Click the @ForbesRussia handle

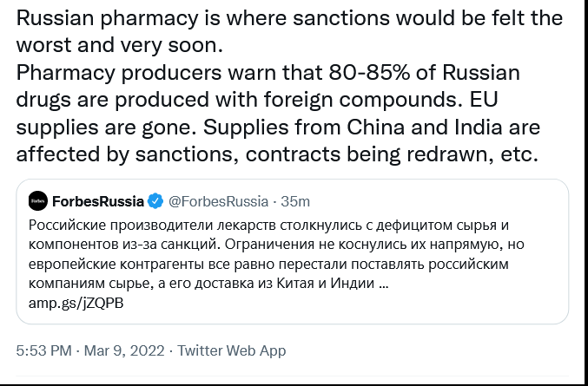(217, 202)
